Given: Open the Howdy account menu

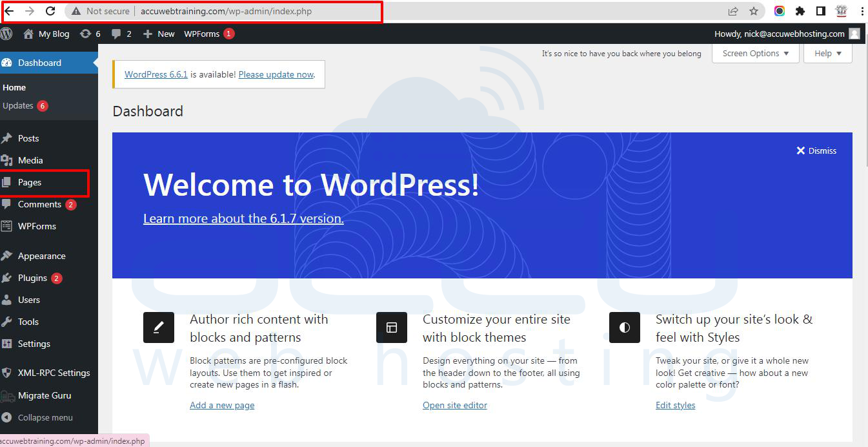Looking at the screenshot, I should coord(787,34).
